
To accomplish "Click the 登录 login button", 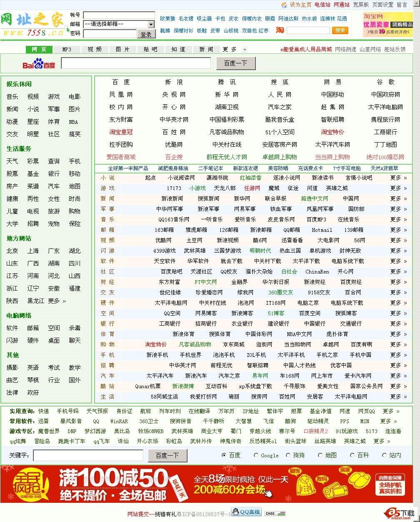I will 146,34.
